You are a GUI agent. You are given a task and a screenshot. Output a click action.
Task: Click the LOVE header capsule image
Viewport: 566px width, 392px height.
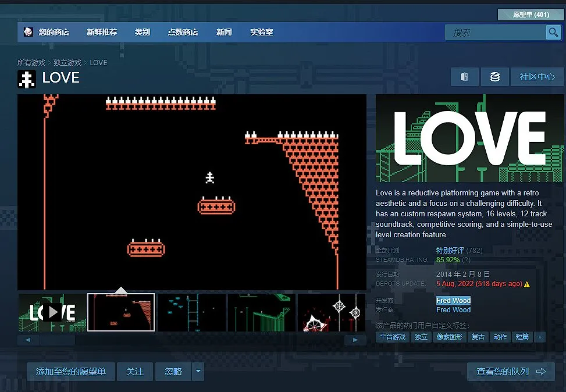point(469,138)
